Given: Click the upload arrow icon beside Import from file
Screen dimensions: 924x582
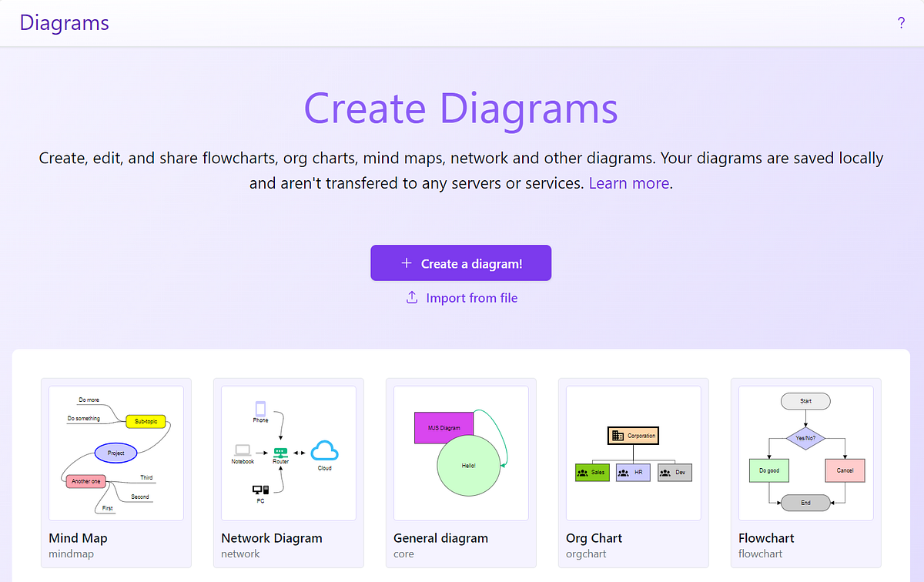Looking at the screenshot, I should pyautogui.click(x=412, y=298).
